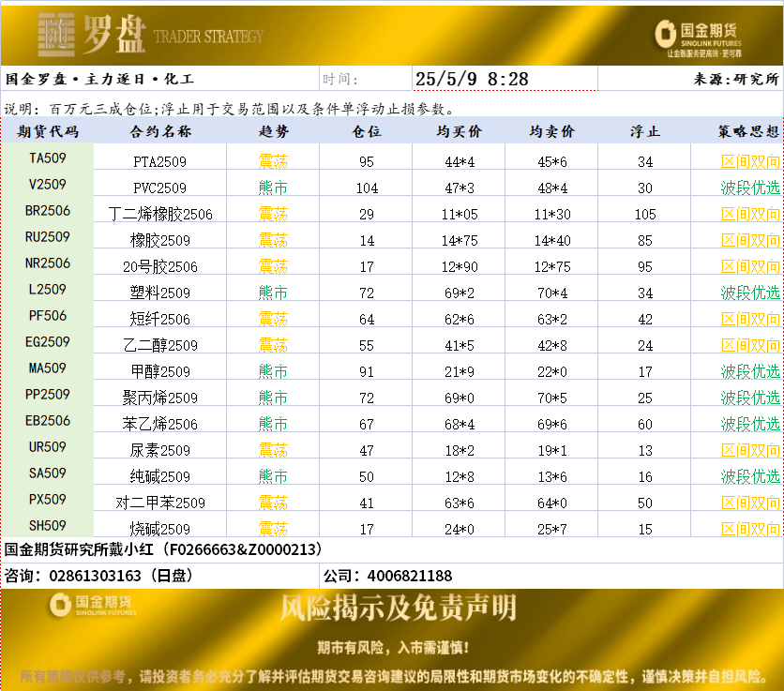Click the 来源:研究所 label
The width and height of the screenshot is (784, 691).
click(x=735, y=79)
